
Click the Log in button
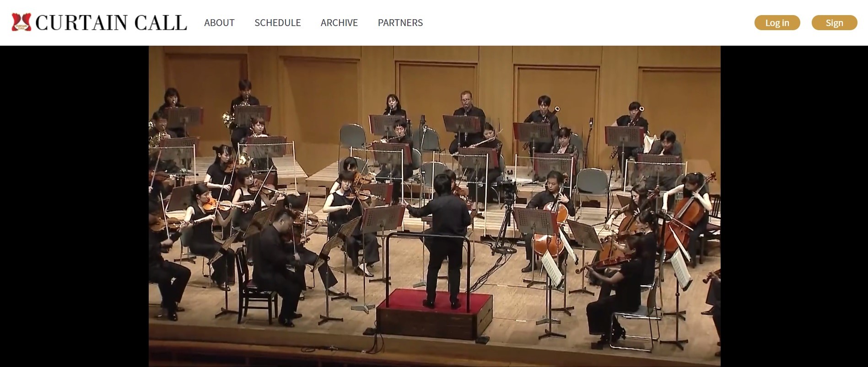point(777,23)
